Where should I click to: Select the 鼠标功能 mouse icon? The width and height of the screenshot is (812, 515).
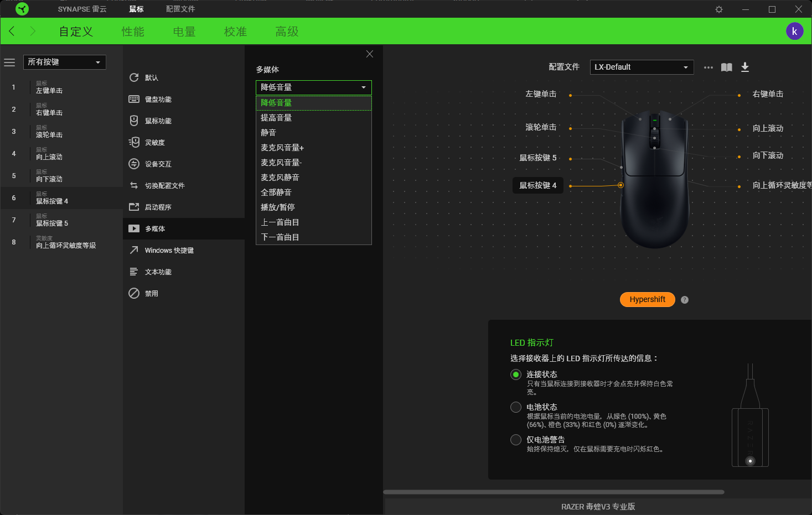tap(134, 121)
